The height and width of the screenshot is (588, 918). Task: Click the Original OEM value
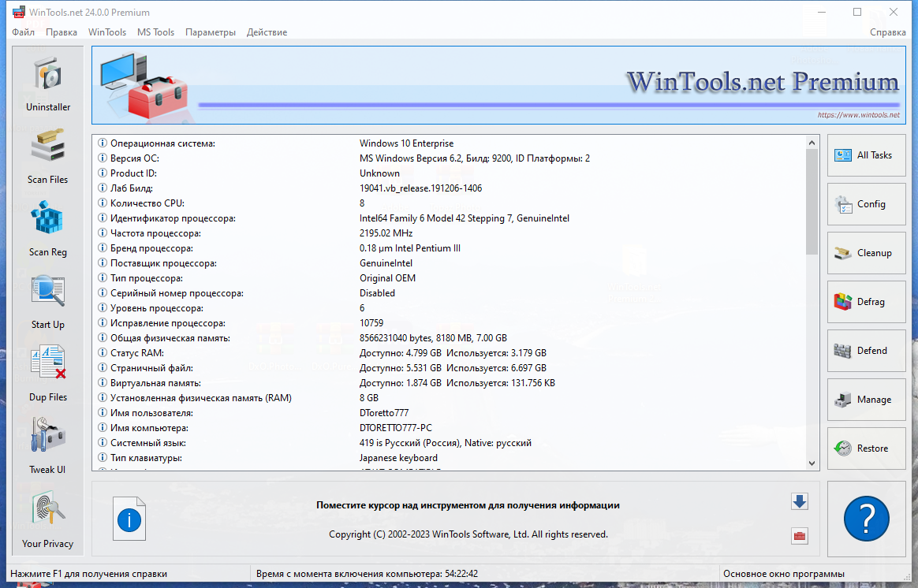point(387,278)
